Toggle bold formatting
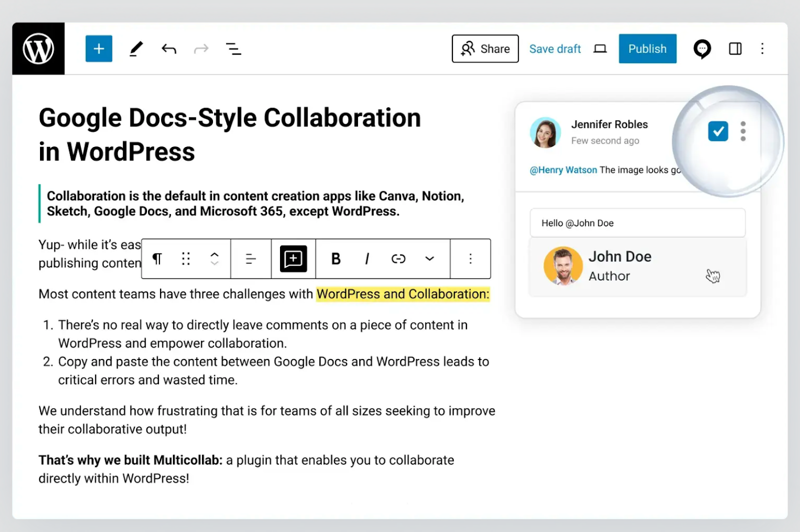Image resolution: width=800 pixels, height=532 pixels. point(336,258)
